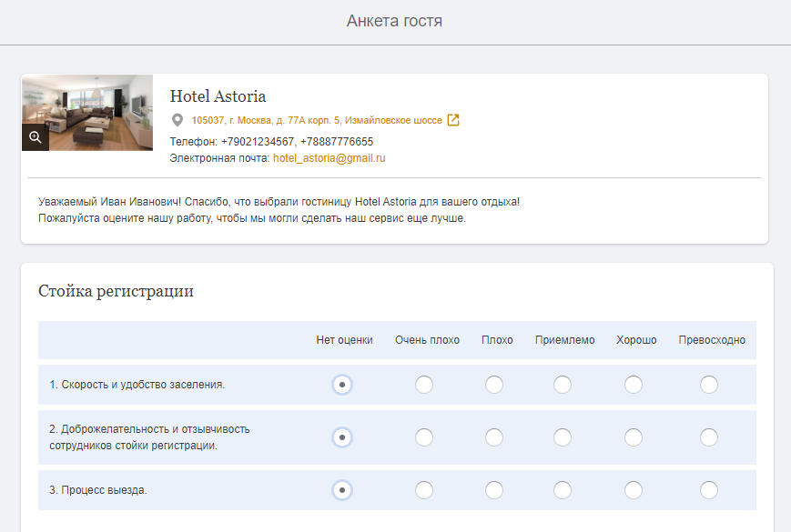Click the 'Плохо' column header

pos(497,340)
